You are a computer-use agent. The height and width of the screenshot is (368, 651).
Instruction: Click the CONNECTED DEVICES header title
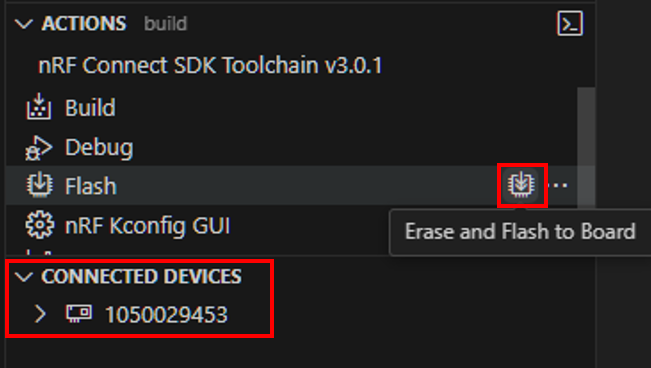141,277
